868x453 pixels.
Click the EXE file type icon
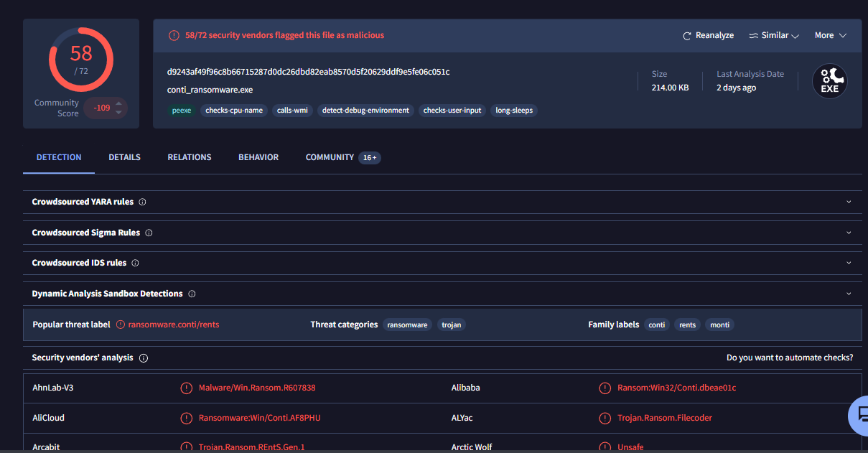(x=829, y=82)
